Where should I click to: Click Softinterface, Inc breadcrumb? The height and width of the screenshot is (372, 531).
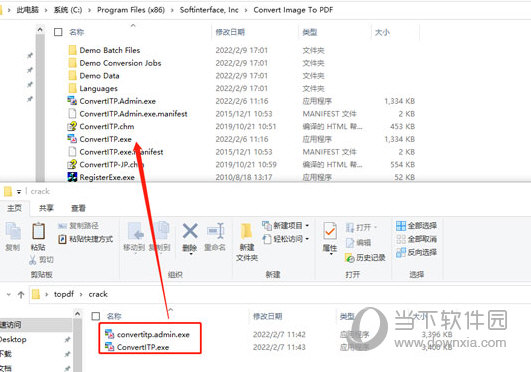click(x=209, y=10)
